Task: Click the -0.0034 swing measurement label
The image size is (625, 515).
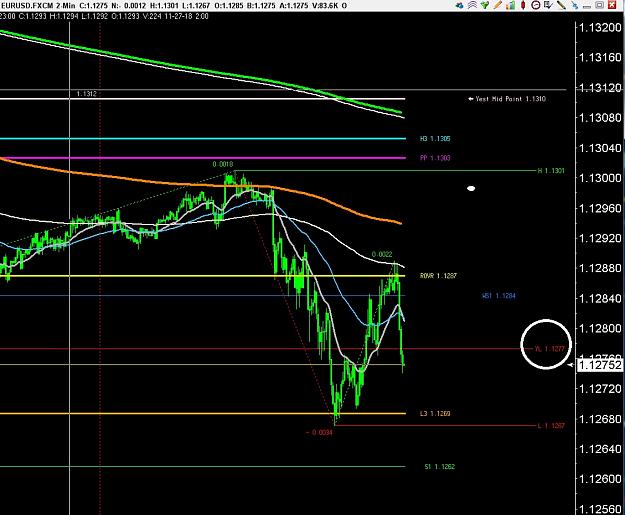Action: click(x=319, y=432)
